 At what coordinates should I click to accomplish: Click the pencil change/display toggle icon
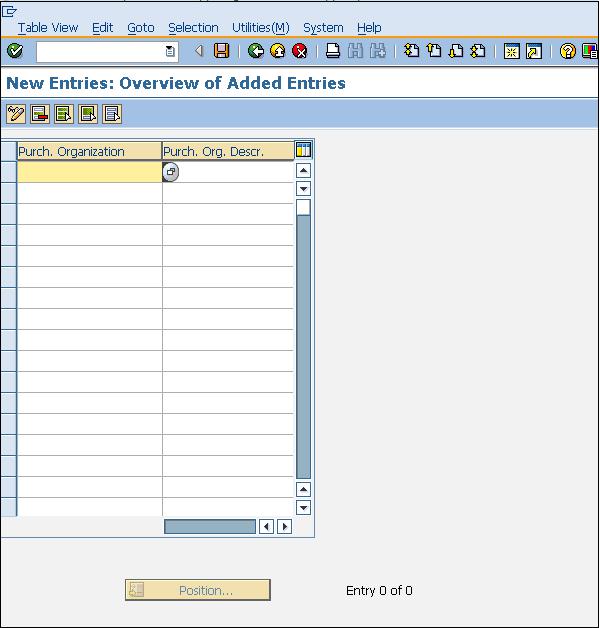pyautogui.click(x=16, y=114)
